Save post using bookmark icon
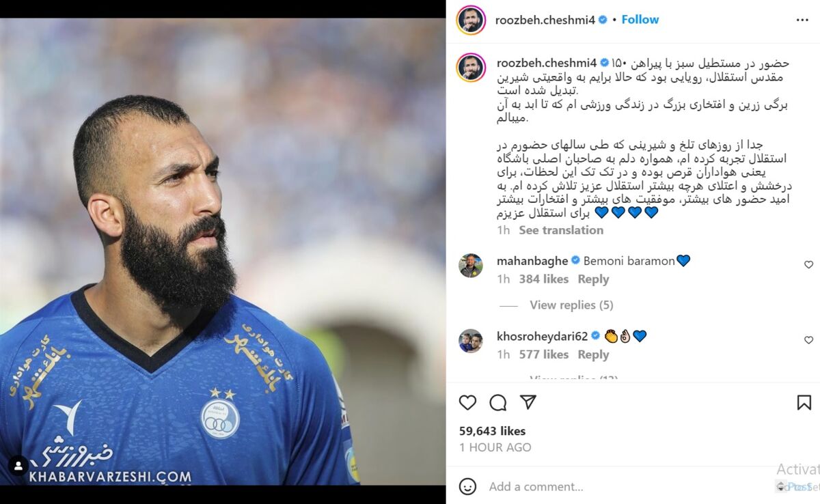Viewport: 820px width, 504px height. [x=804, y=403]
